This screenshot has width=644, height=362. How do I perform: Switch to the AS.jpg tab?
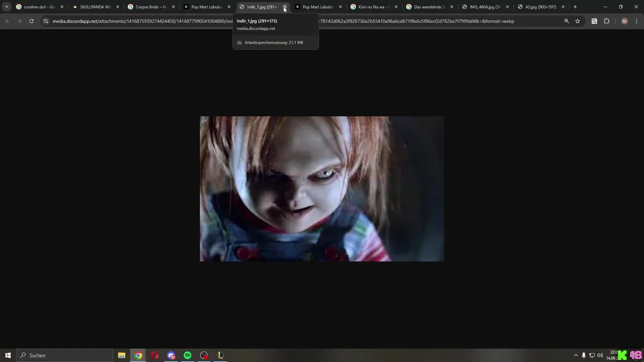pos(541,7)
